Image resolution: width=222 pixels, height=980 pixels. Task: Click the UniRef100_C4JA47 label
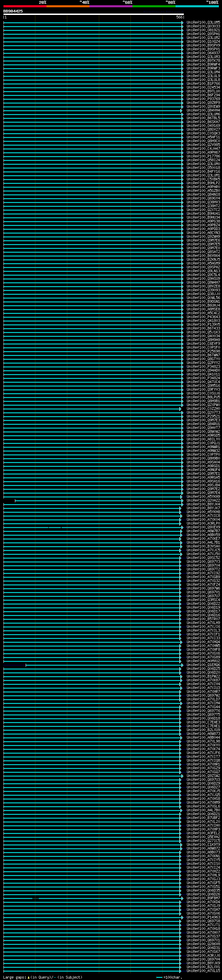pyautogui.click(x=203, y=148)
